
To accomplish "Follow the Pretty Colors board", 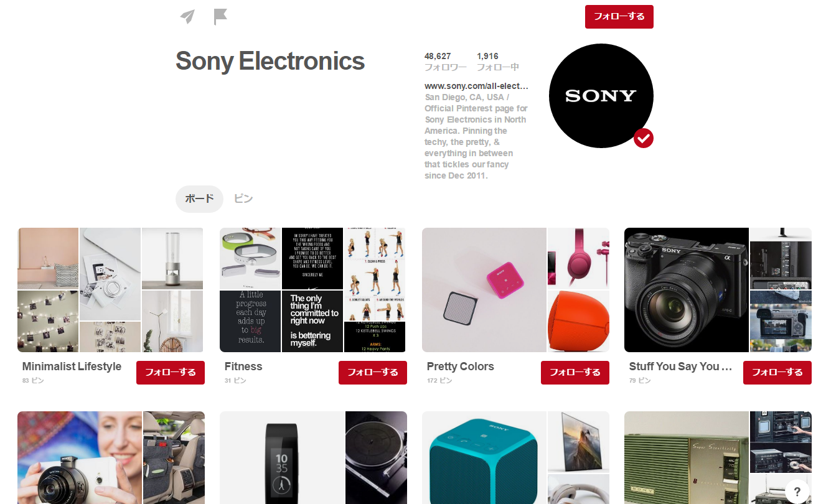I will click(575, 373).
